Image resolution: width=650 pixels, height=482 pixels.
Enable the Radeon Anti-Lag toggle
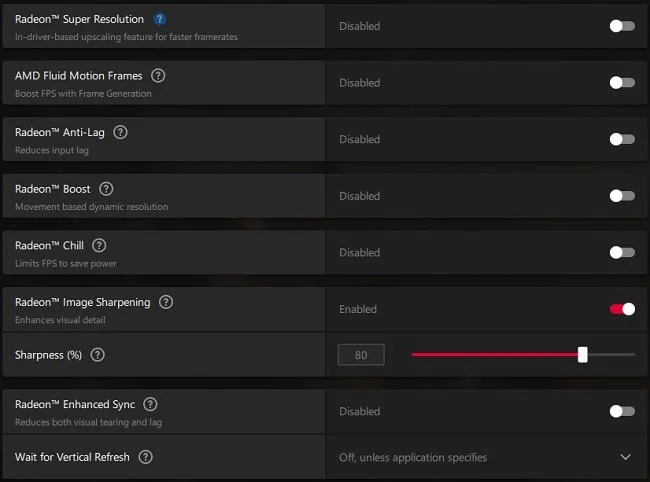[x=622, y=139]
